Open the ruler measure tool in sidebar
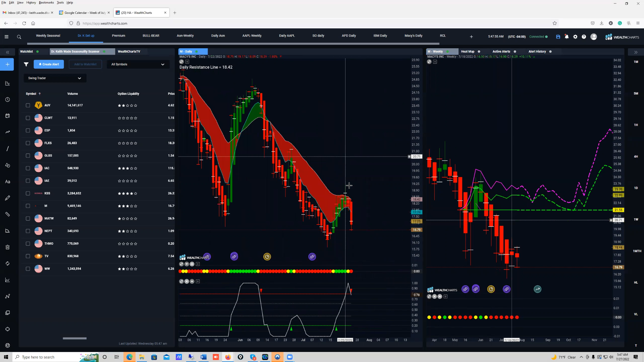Image resolution: width=644 pixels, height=362 pixels. 7,215
